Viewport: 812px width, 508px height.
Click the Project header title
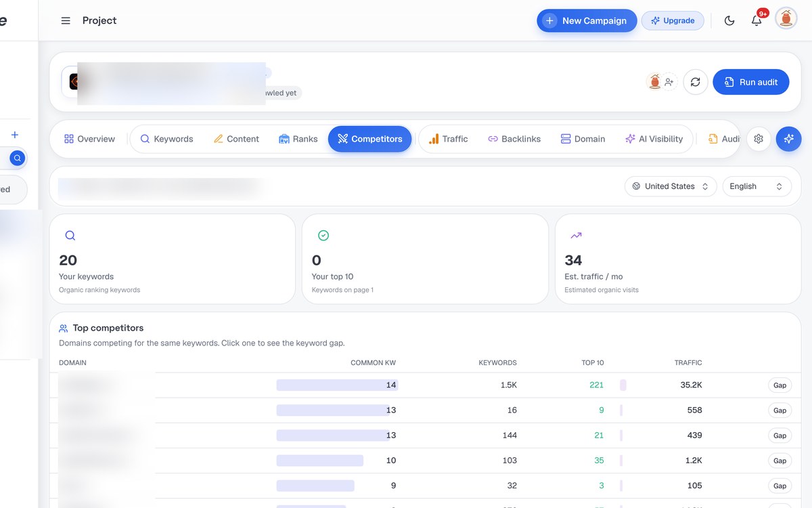(x=99, y=20)
